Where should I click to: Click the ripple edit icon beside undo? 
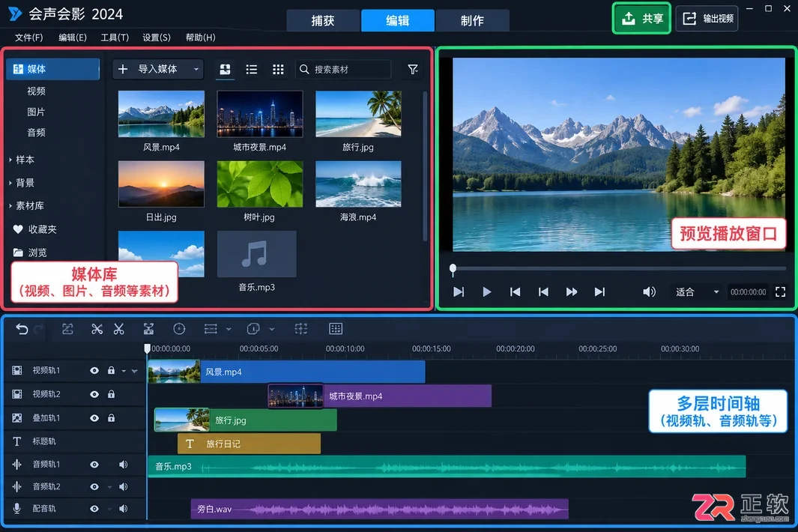[67, 330]
